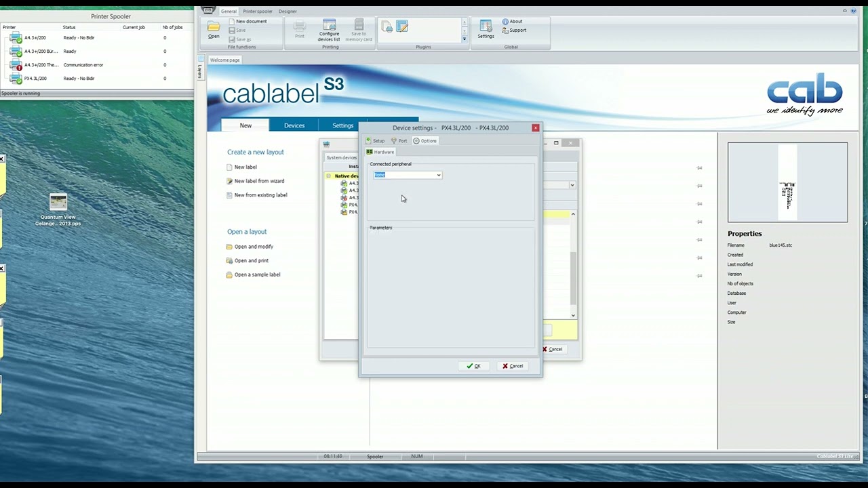This screenshot has height=488, width=868.
Task: Select the Hardware sub-tab
Action: point(380,152)
